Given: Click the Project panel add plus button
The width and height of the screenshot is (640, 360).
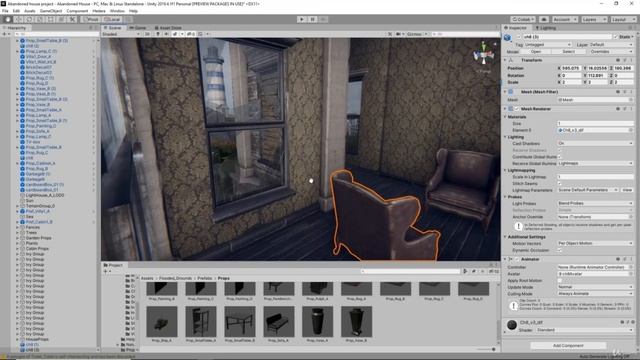Looking at the screenshot, I should pos(105,271).
